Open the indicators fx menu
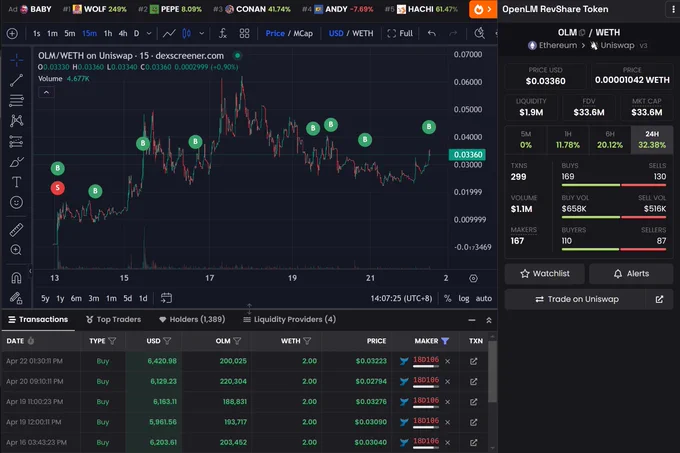This screenshot has width=680, height=453. click(x=222, y=33)
